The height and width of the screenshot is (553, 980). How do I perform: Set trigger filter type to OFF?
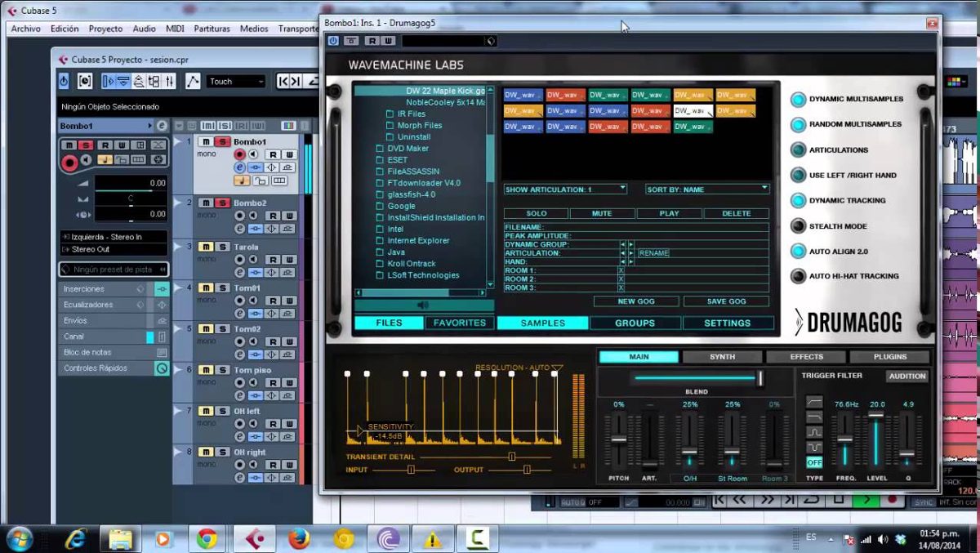[x=814, y=462]
